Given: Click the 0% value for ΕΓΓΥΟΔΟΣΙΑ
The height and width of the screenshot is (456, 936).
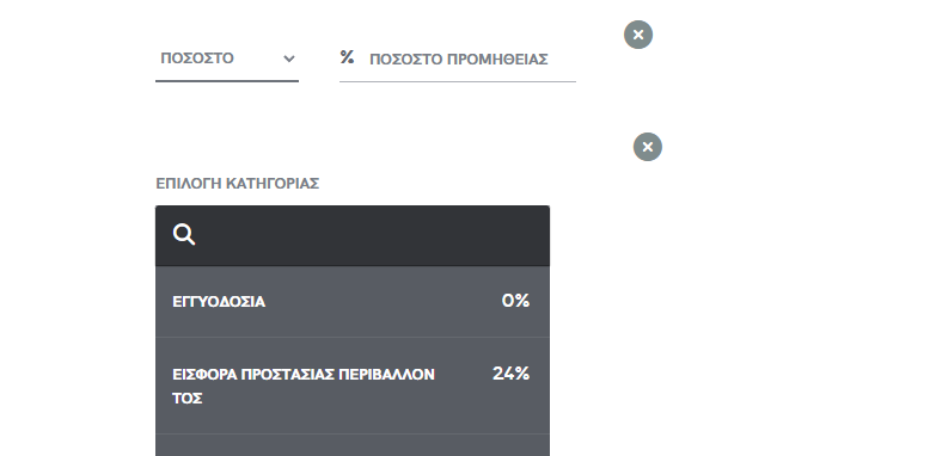Looking at the screenshot, I should pos(516,300).
